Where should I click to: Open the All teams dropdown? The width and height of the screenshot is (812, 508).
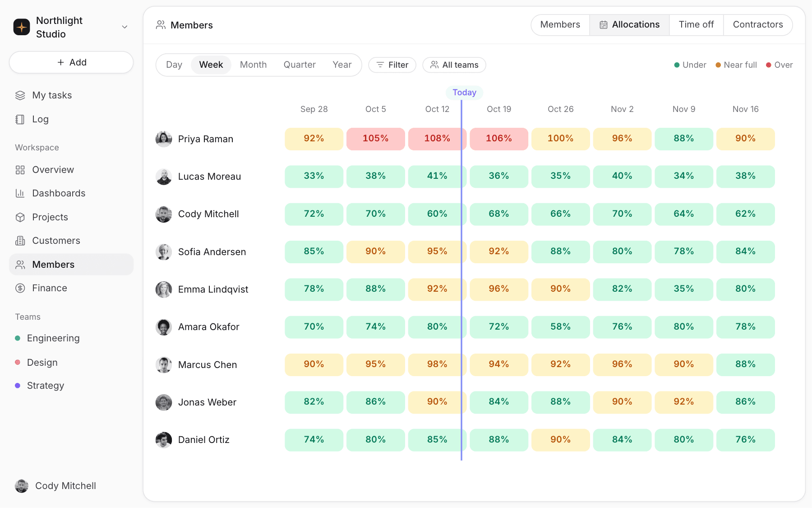pyautogui.click(x=454, y=65)
